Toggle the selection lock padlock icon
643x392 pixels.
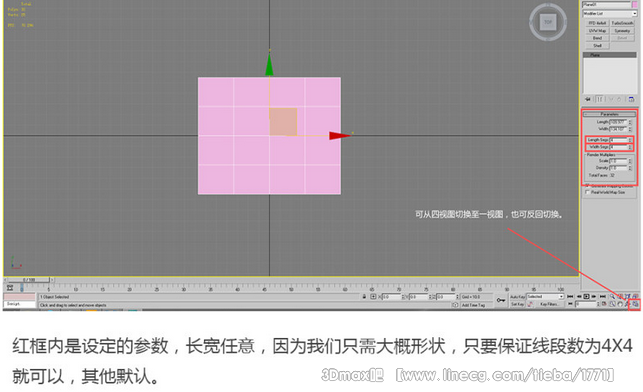click(x=364, y=296)
